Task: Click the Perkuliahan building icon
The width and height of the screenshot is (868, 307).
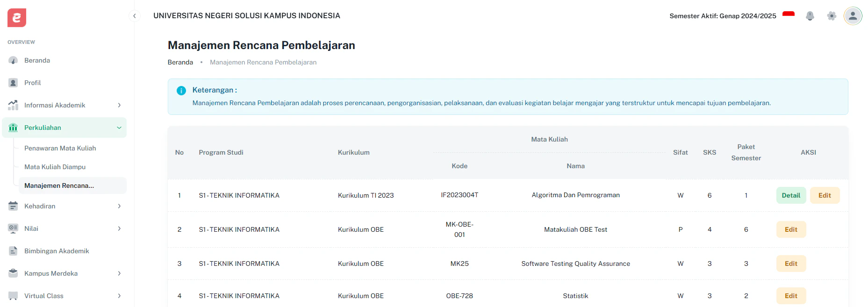Action: pyautogui.click(x=13, y=128)
